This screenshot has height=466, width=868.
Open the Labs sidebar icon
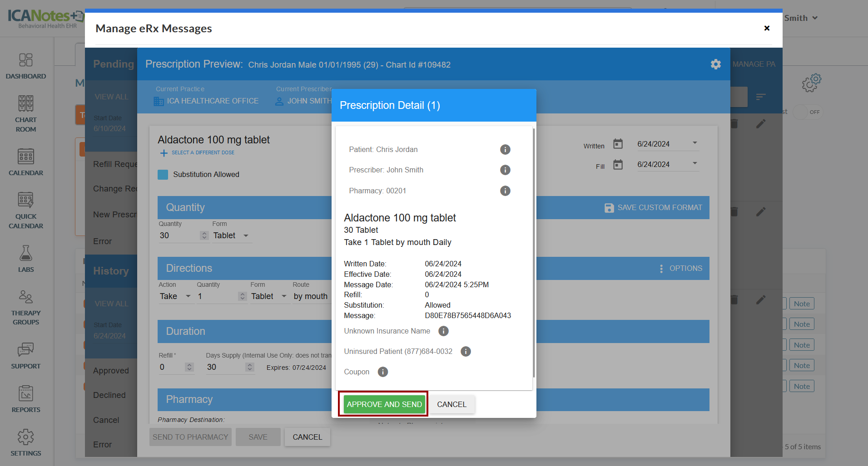click(x=26, y=259)
